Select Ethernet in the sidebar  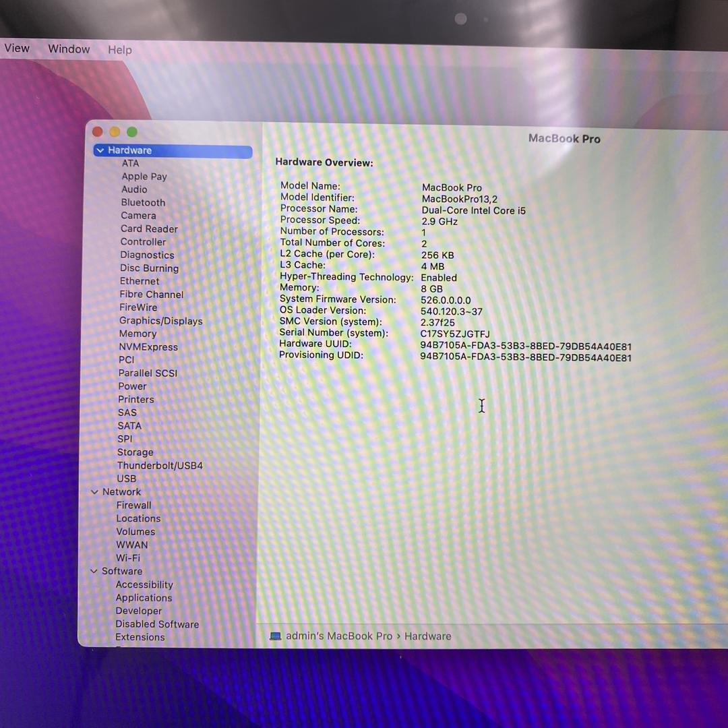(x=140, y=281)
